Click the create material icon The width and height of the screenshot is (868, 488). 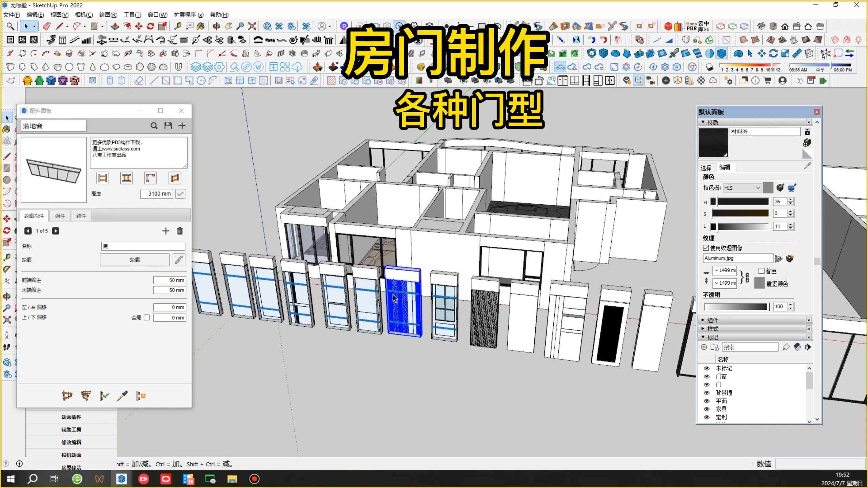[x=807, y=142]
